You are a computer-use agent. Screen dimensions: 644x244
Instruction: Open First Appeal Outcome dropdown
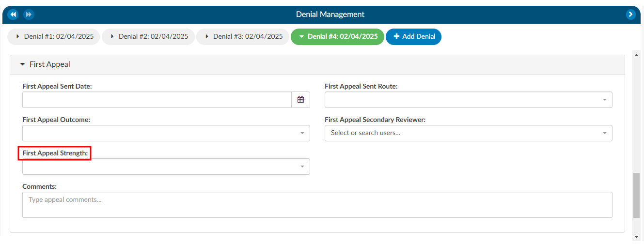click(166, 133)
